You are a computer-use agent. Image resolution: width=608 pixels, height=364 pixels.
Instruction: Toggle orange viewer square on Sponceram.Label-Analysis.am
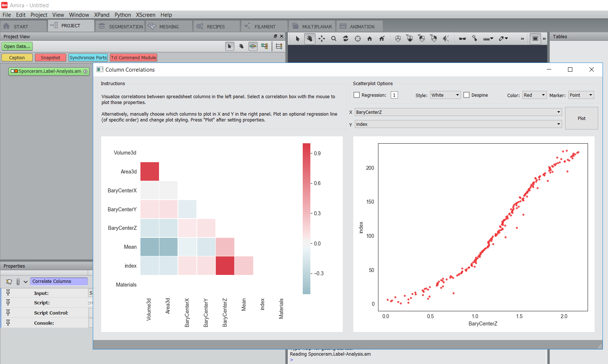pyautogui.click(x=16, y=71)
